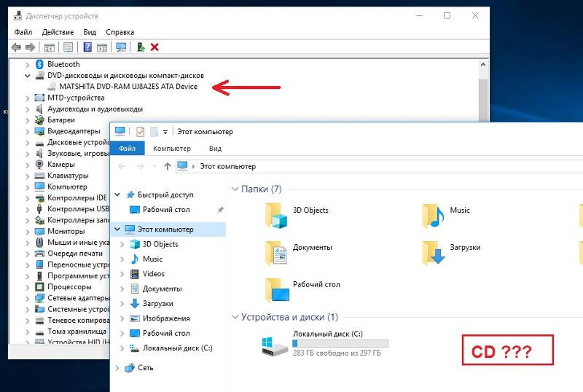The height and width of the screenshot is (392, 583).
Task: Click the Show/Hide action pane toolbar icon
Action: pyautogui.click(x=102, y=47)
